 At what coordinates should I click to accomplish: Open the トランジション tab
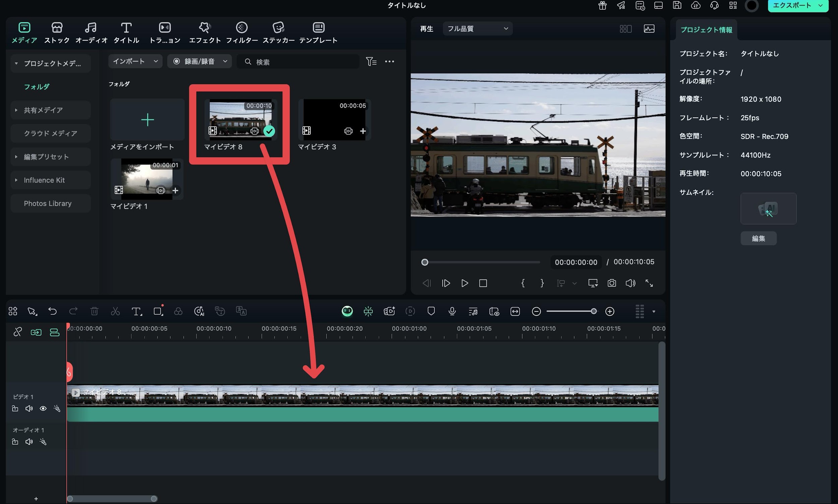165,33
